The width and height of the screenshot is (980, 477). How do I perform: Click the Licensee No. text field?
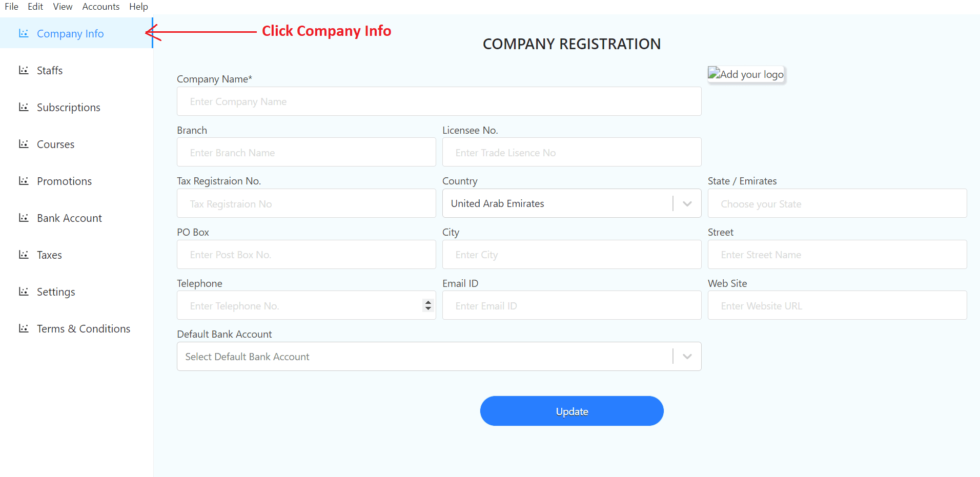coord(571,152)
